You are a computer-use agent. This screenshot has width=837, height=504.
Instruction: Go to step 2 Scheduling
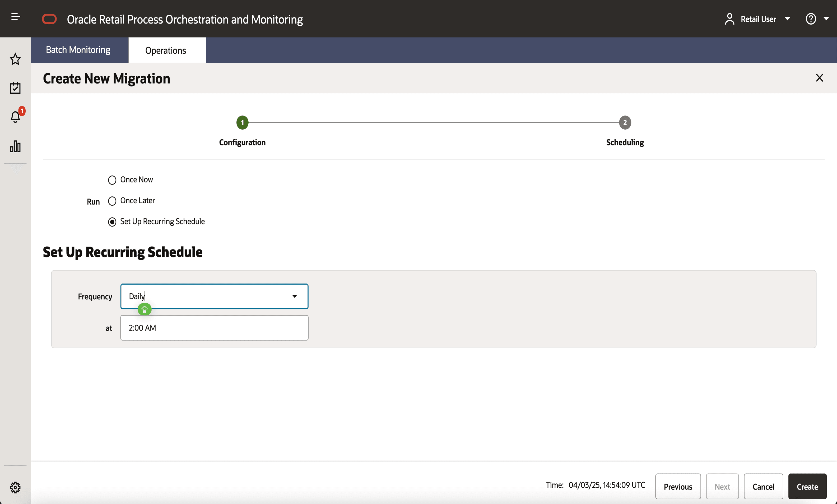pyautogui.click(x=625, y=123)
